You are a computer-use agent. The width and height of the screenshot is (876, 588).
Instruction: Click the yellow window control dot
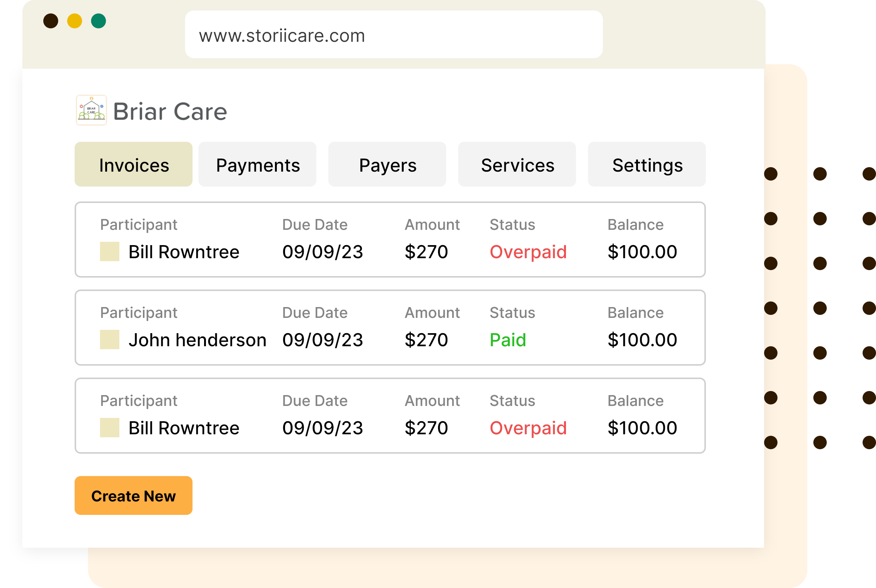75,21
